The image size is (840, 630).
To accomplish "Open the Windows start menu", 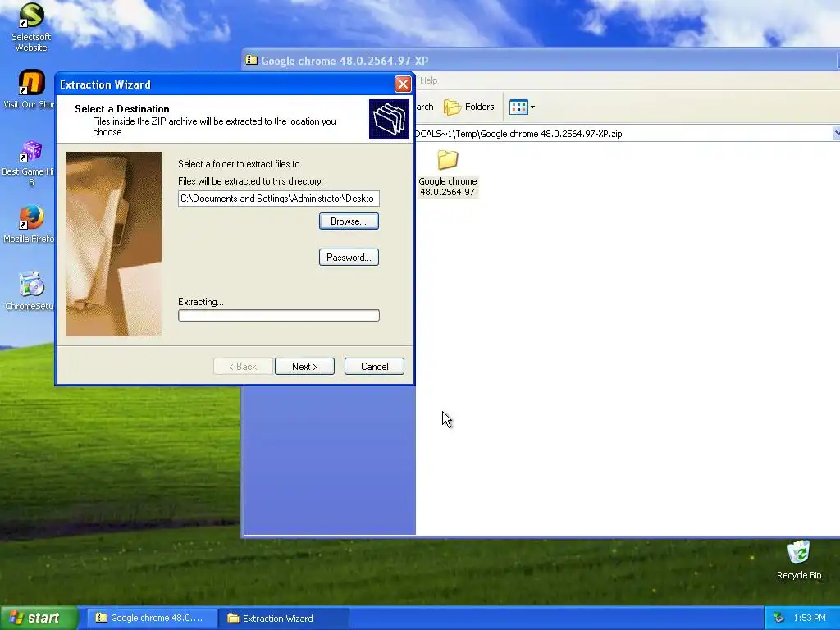I will 39,618.
